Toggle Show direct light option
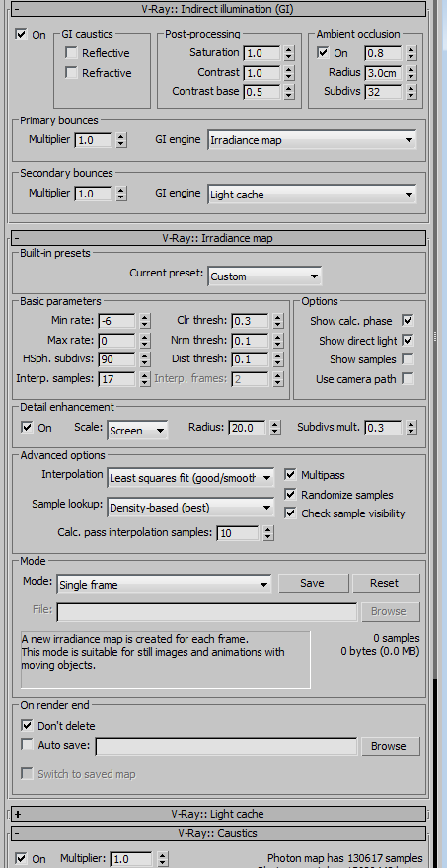The image size is (447, 868). [x=409, y=340]
